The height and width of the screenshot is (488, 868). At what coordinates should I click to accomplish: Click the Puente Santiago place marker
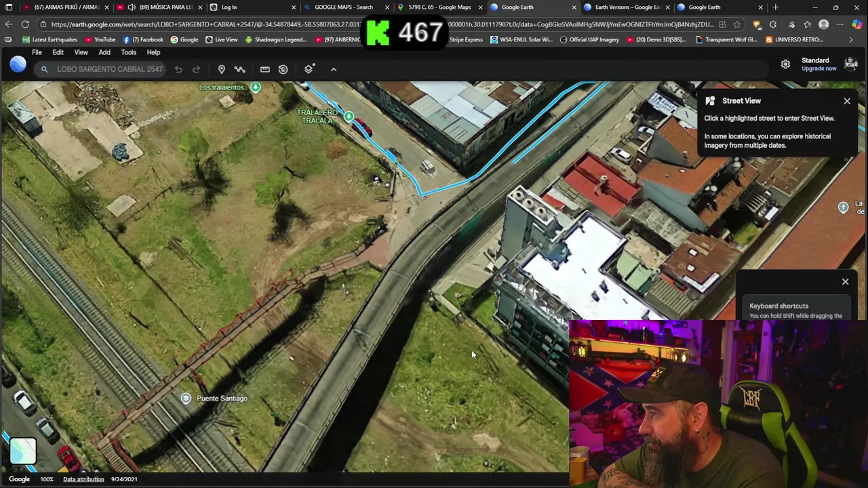tap(186, 399)
